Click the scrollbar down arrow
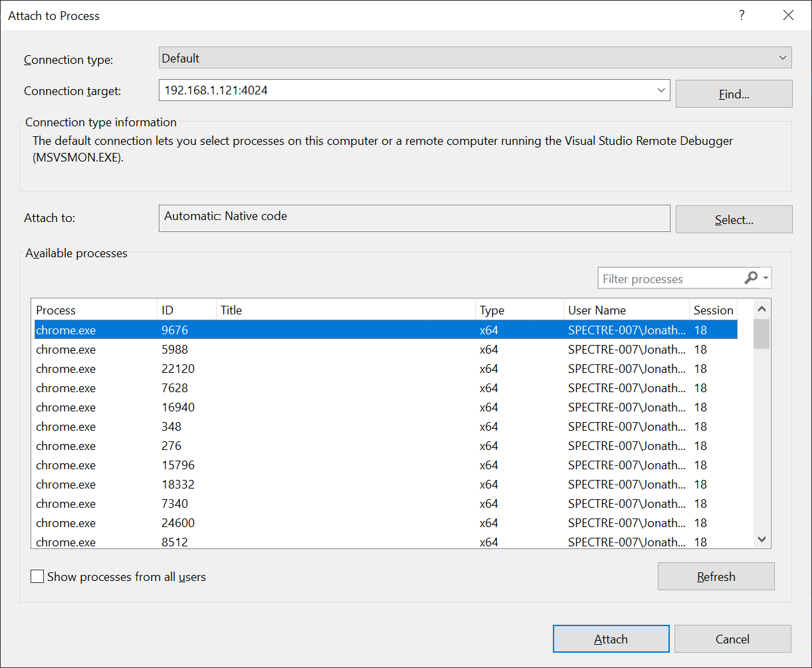812x668 pixels. [761, 539]
